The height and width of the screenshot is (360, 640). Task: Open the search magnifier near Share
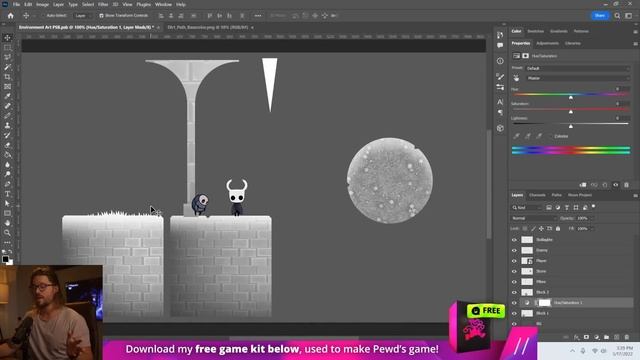tap(617, 16)
